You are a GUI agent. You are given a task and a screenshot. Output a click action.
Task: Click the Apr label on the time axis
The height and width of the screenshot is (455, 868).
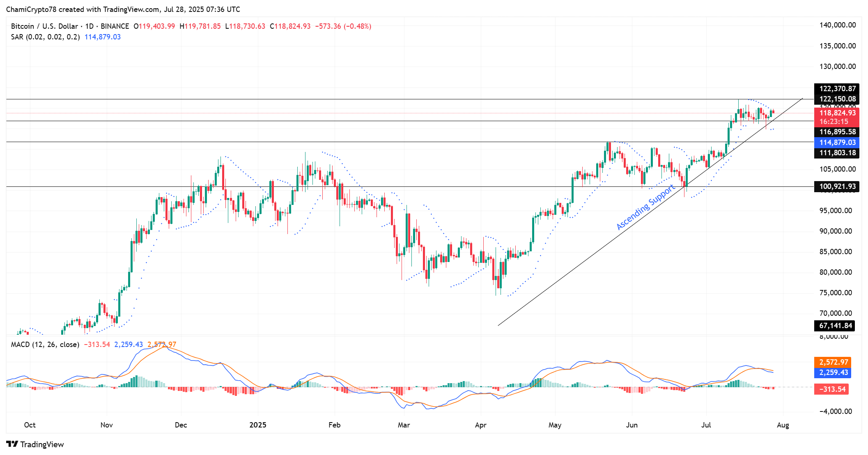(481, 425)
